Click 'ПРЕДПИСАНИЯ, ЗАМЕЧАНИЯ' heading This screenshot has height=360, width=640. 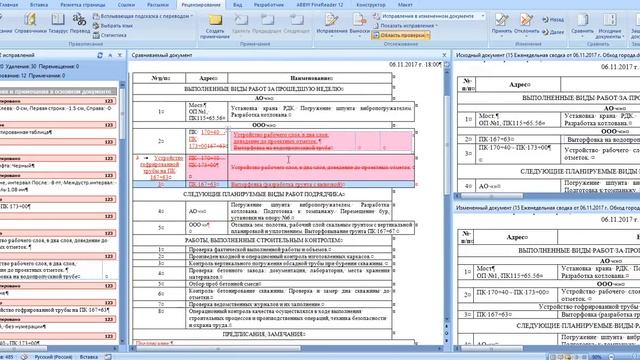[x=264, y=334]
